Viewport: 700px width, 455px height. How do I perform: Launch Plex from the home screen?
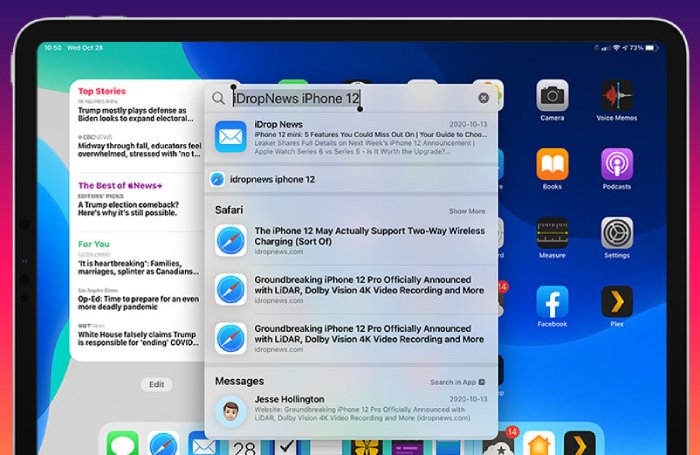(x=616, y=302)
